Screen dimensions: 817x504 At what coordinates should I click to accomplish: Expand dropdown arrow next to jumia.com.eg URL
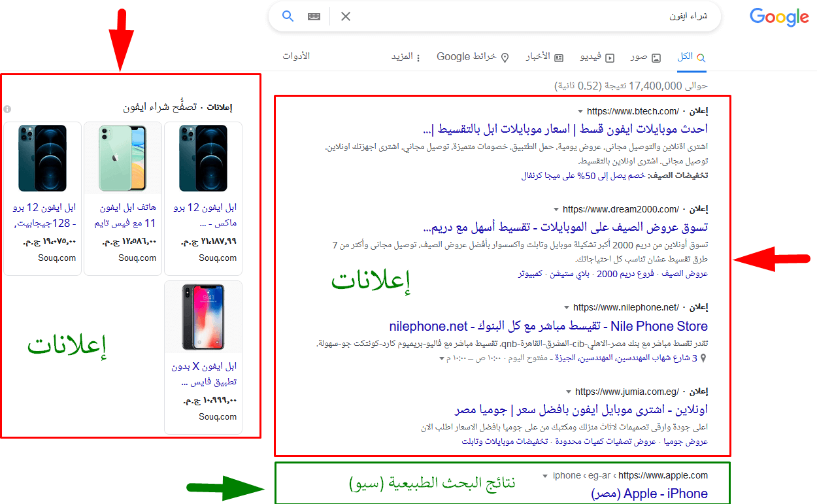point(569,392)
